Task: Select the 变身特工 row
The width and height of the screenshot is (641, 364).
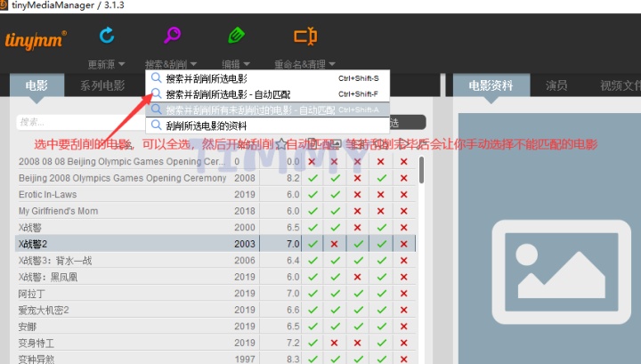Action: 215,343
